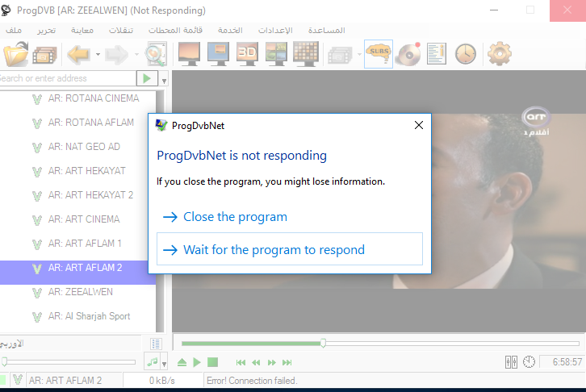The width and height of the screenshot is (586, 392).
Task: Expand the music note audio dropdown
Action: point(164,363)
